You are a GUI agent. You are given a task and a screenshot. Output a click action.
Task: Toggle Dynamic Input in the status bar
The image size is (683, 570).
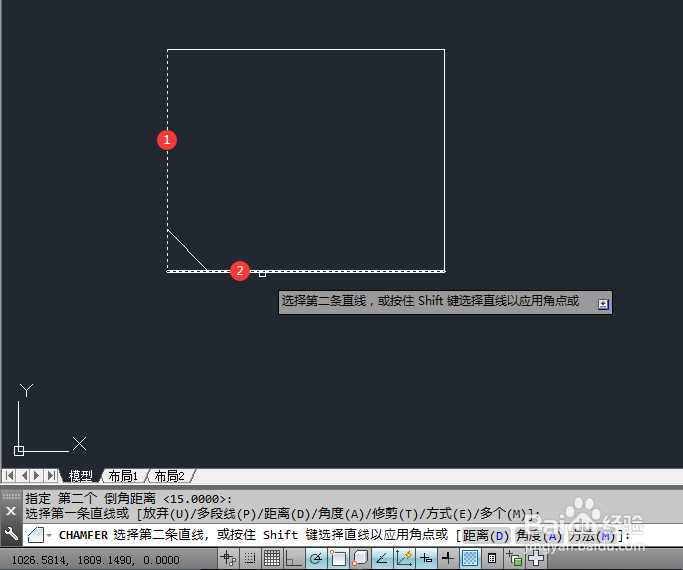(426, 559)
